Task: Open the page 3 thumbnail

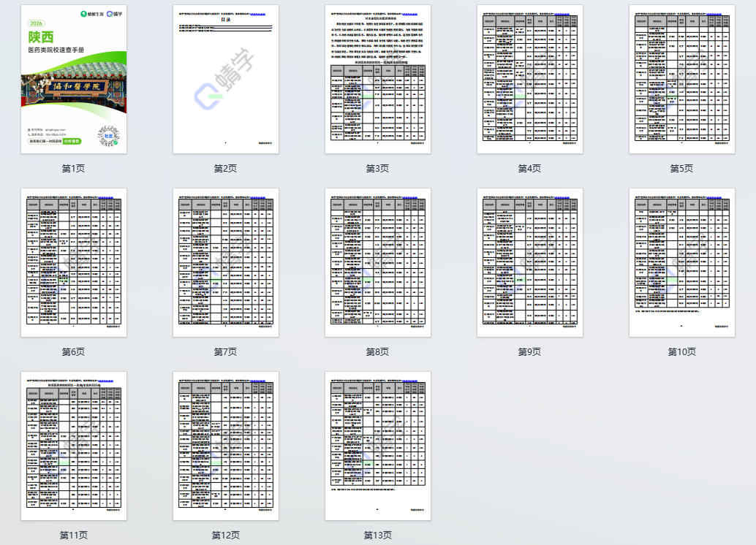Action: tap(377, 79)
